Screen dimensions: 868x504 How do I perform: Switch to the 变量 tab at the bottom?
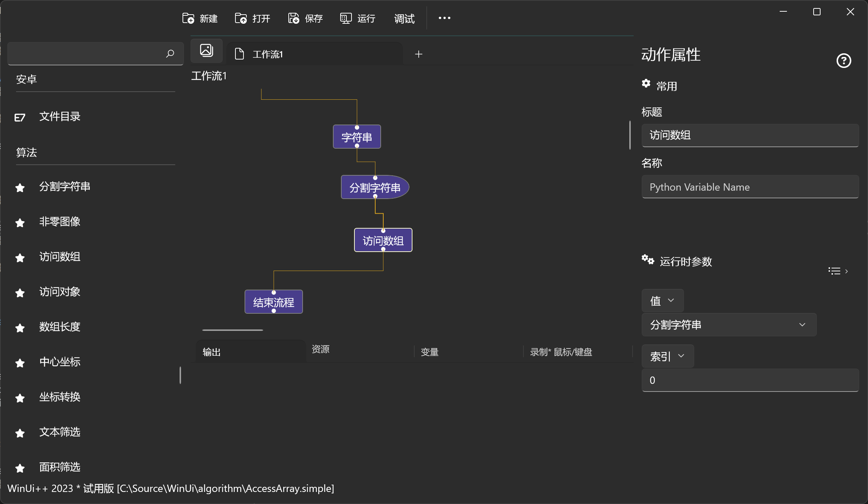point(429,352)
